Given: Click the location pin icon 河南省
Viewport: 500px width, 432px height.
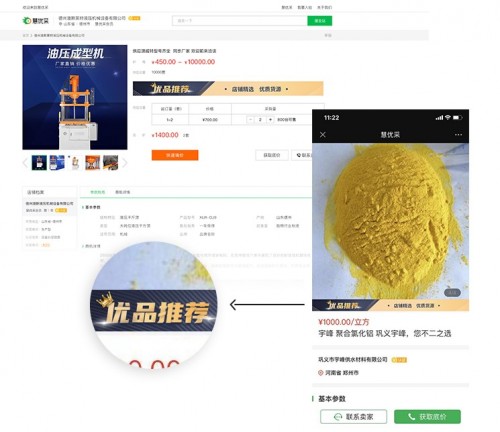Looking at the screenshot, I should pyautogui.click(x=321, y=373).
